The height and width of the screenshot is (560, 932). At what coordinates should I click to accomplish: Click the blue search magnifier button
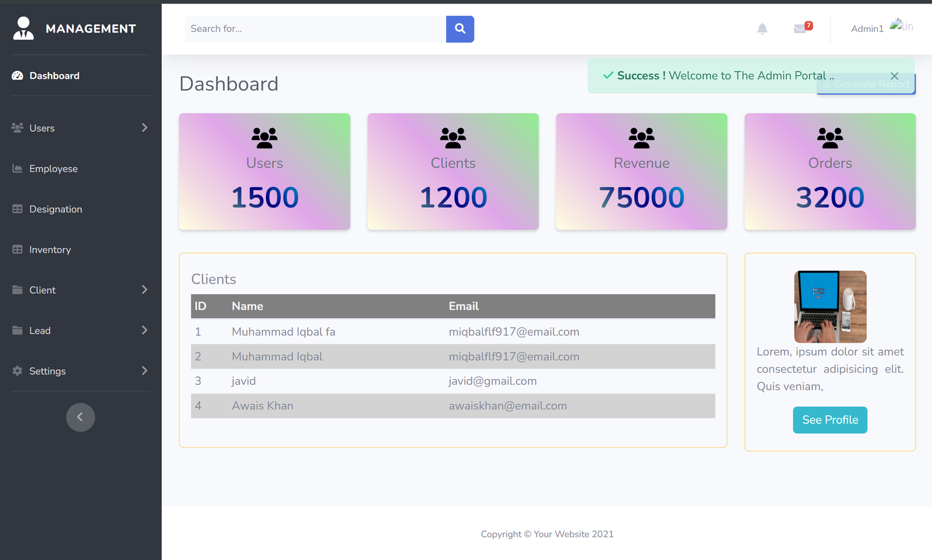[460, 29]
